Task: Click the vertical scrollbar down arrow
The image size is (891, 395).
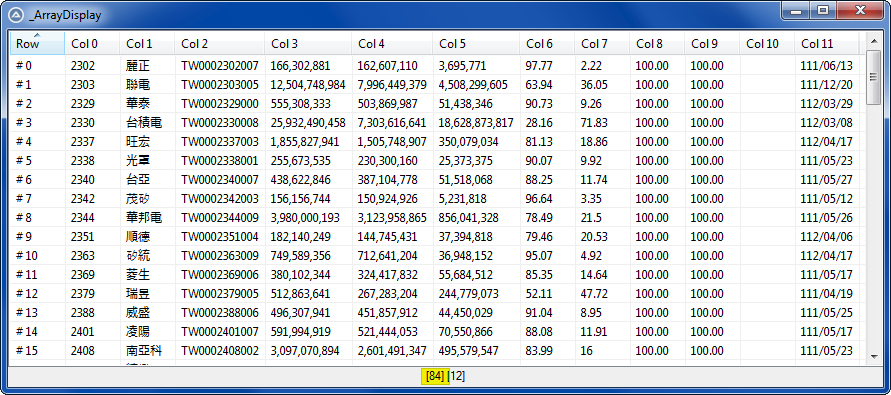Action: pyautogui.click(x=873, y=356)
